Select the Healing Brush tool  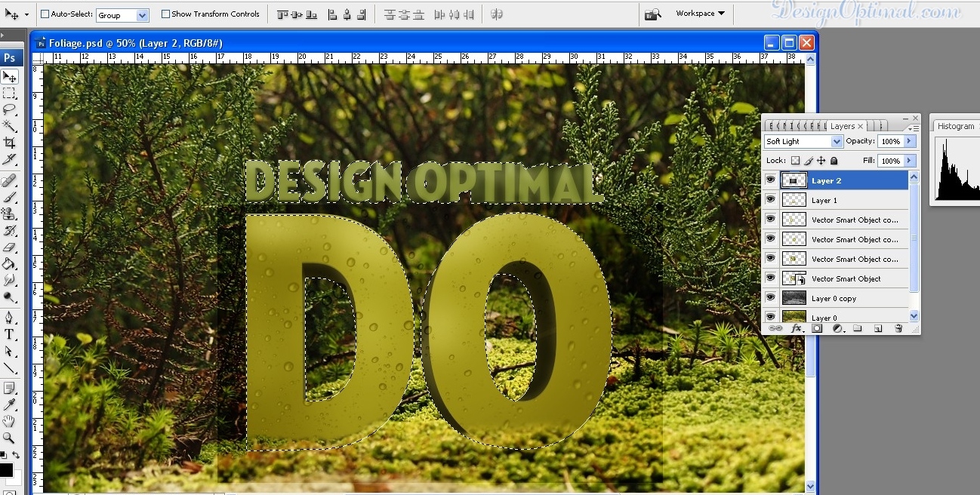pos(10,180)
